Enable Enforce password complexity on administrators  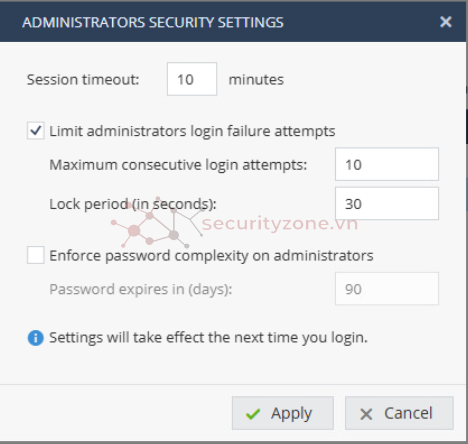coord(36,255)
